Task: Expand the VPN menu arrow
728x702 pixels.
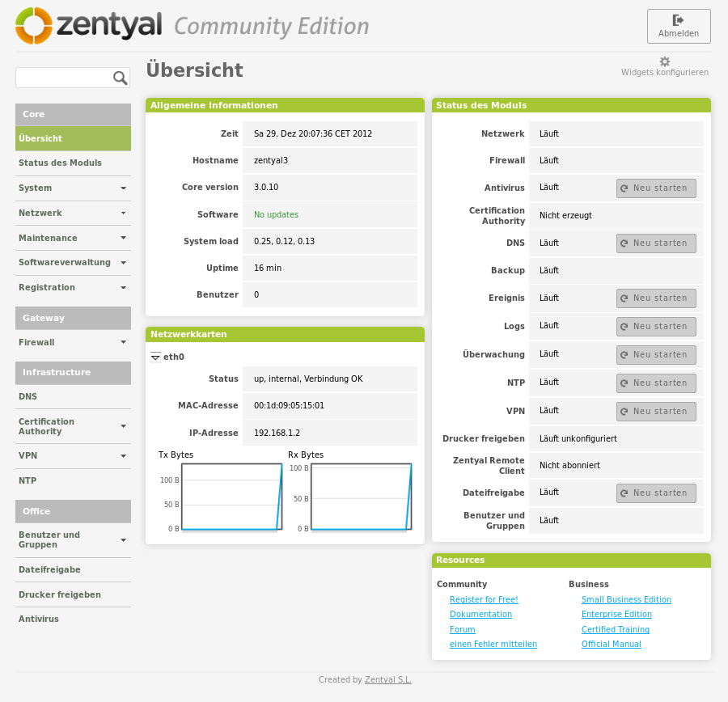Action: (124, 456)
